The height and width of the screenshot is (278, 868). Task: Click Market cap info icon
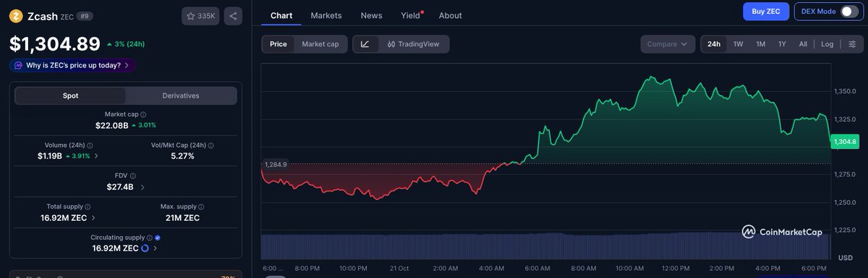(143, 114)
